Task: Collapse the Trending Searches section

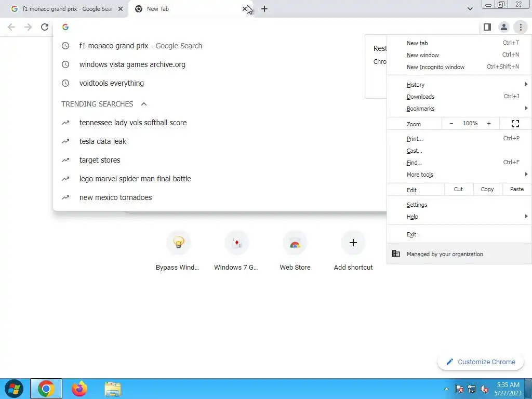Action: tap(144, 104)
